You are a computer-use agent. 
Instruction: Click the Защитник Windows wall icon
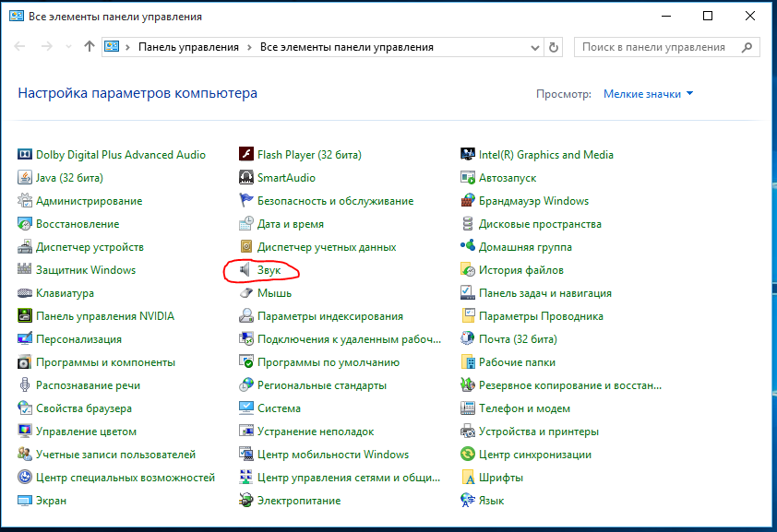(x=25, y=270)
